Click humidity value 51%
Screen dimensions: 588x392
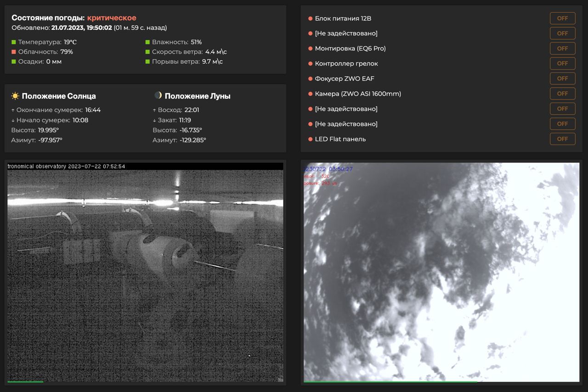point(197,42)
